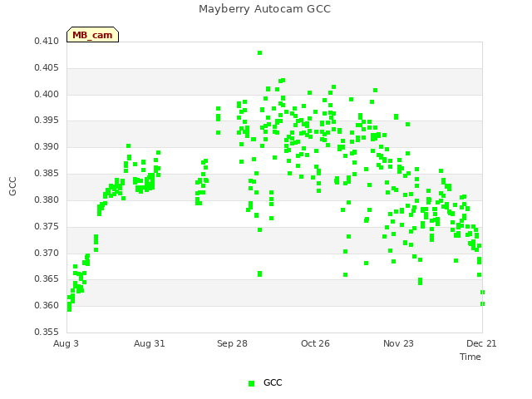Click the Oct 26 x-axis label
The width and height of the screenshot is (532, 399).
(x=315, y=343)
